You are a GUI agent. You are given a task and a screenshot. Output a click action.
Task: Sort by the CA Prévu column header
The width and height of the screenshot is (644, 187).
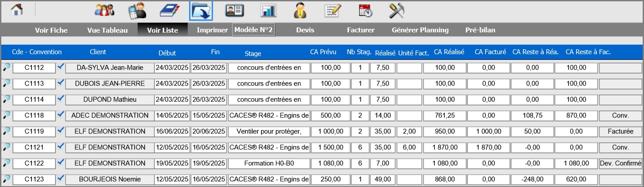click(323, 52)
